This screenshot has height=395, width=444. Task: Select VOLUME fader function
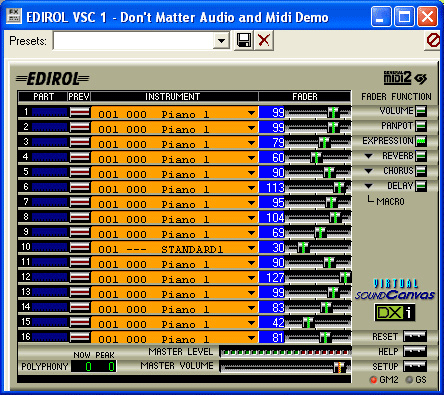click(421, 111)
